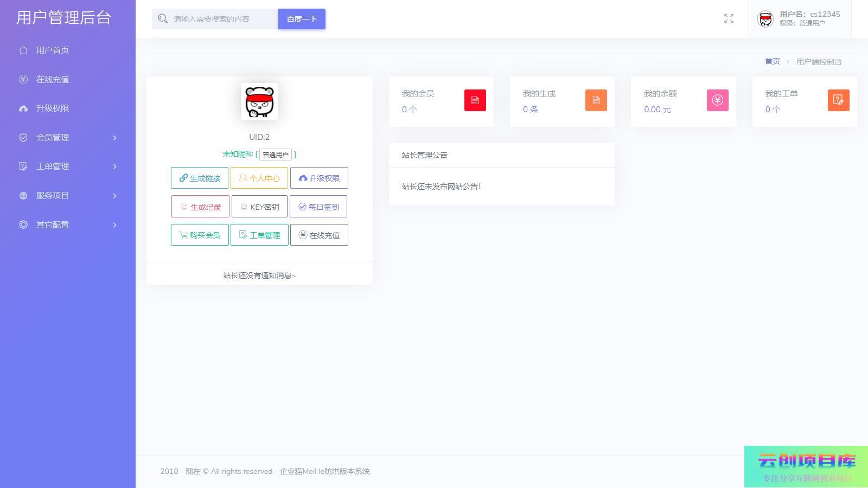
Task: Click the 每日签到 check-in button
Action: 318,207
